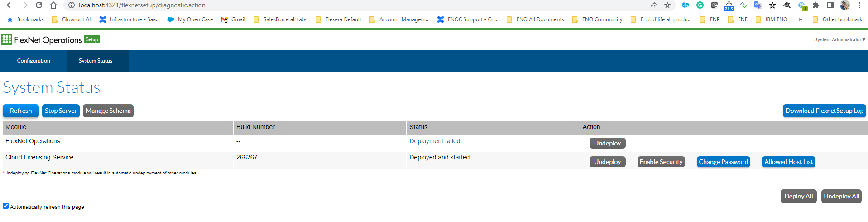Open the My Open Case bookmark
The image size is (868, 222).
pos(190,19)
